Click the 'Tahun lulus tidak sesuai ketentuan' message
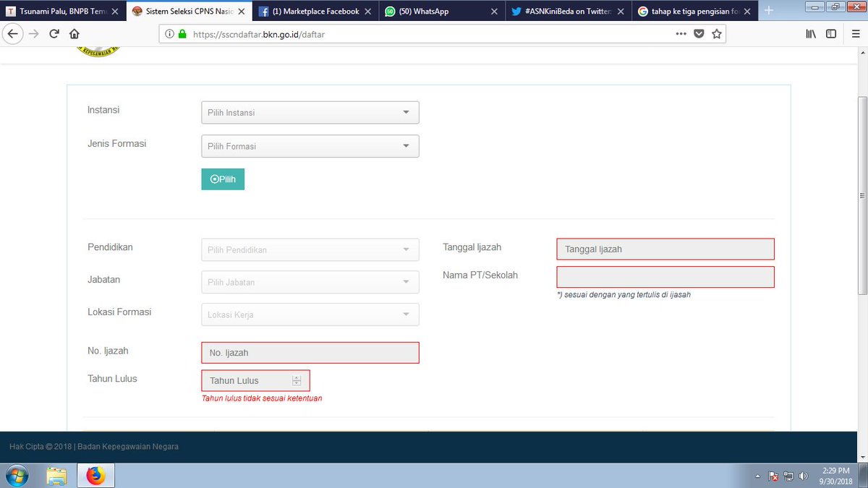The height and width of the screenshot is (488, 868). point(262,398)
